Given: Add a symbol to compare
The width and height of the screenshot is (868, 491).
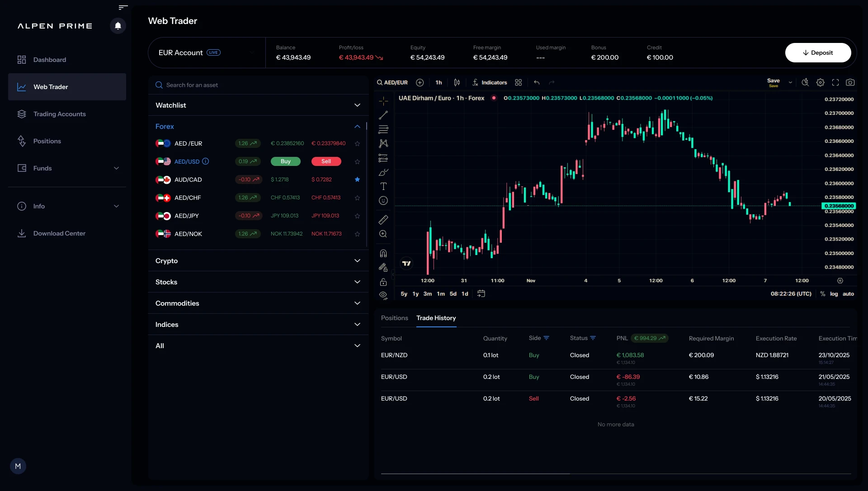Looking at the screenshot, I should (420, 83).
